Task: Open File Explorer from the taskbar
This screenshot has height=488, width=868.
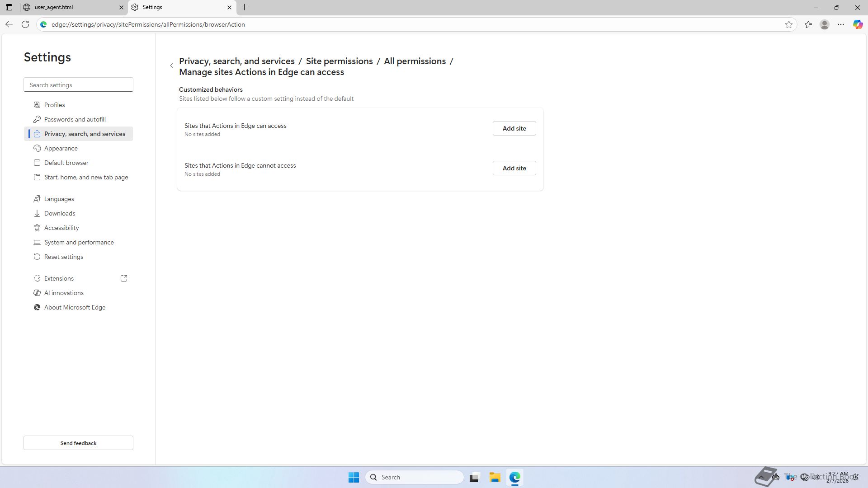Action: [495, 477]
